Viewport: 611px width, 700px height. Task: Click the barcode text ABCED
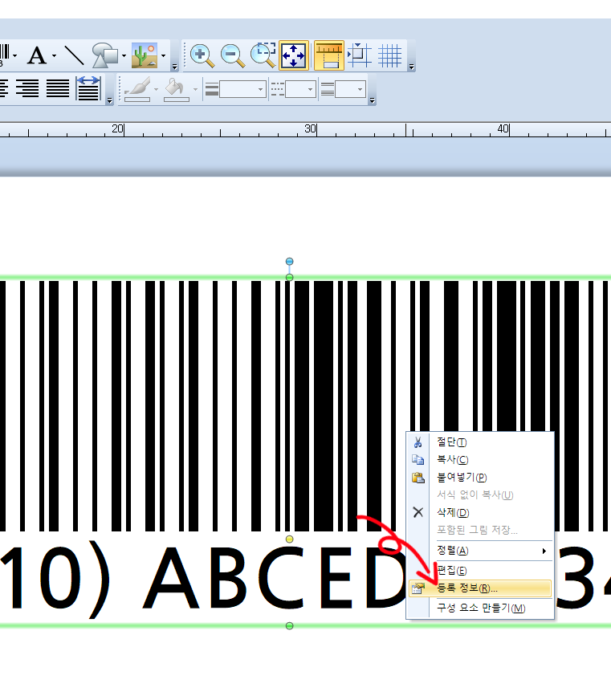[273, 578]
